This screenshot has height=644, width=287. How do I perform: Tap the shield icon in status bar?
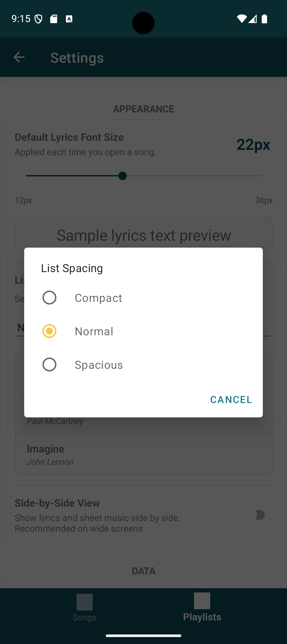point(39,19)
